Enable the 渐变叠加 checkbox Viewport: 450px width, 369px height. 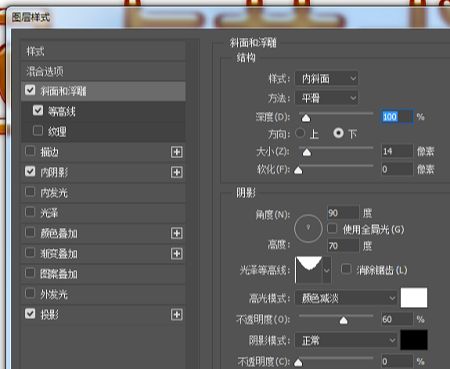click(x=30, y=253)
